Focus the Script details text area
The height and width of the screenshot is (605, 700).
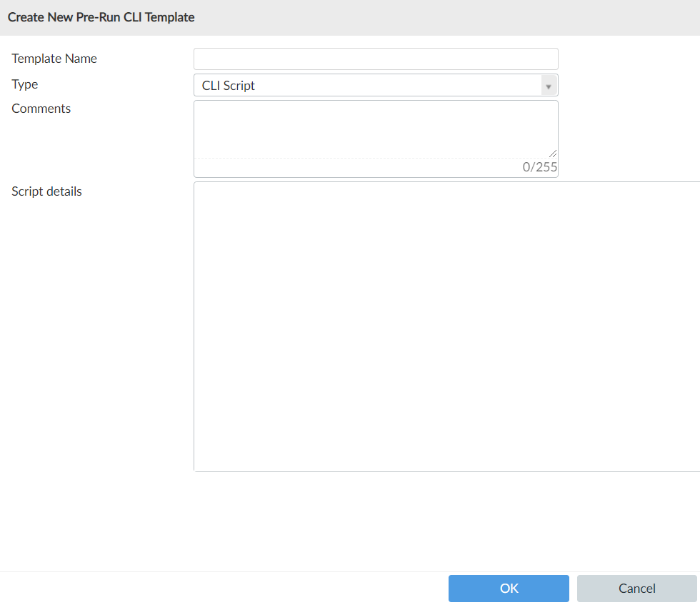(x=446, y=326)
